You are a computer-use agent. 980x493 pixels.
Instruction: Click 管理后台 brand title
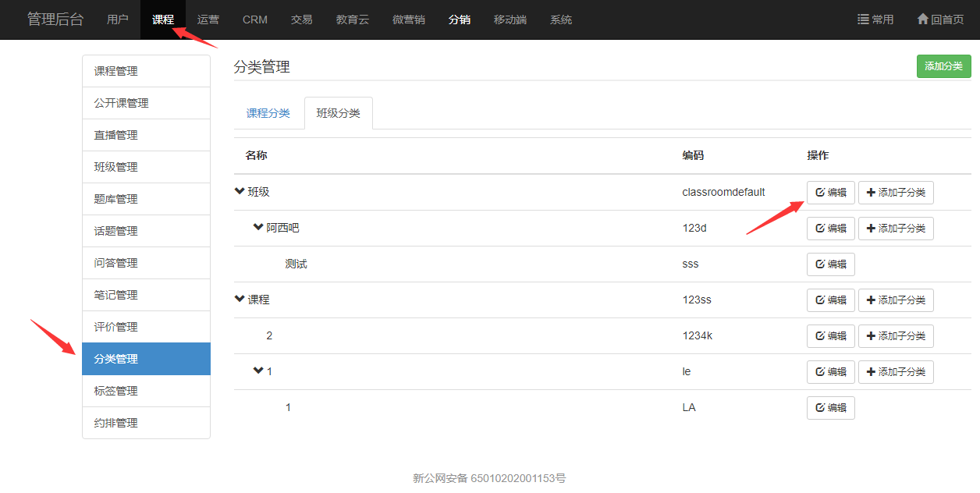[55, 20]
